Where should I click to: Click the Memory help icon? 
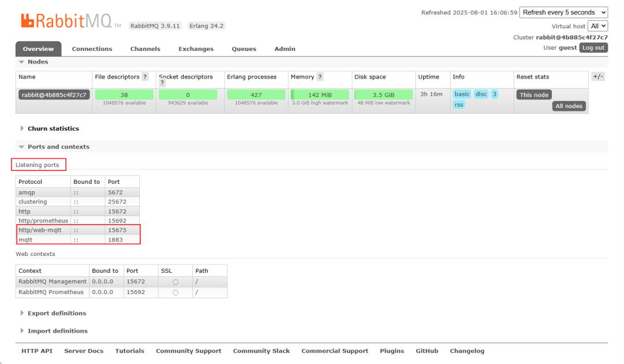pos(320,77)
